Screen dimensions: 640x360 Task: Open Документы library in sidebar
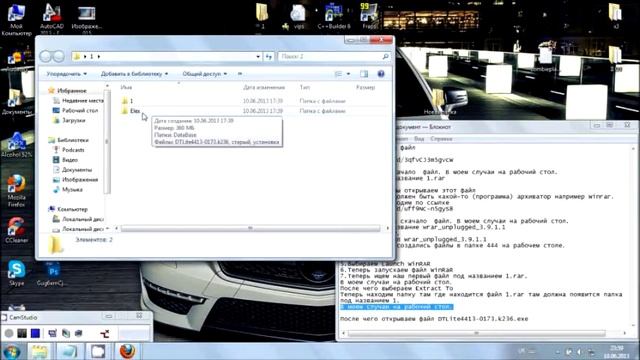(77, 170)
